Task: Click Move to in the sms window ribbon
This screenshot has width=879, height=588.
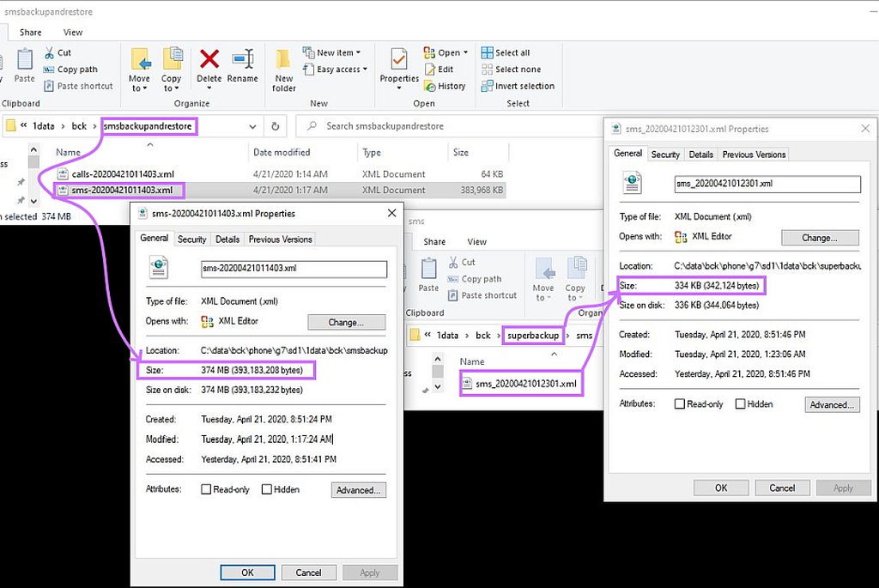Action: pos(543,279)
